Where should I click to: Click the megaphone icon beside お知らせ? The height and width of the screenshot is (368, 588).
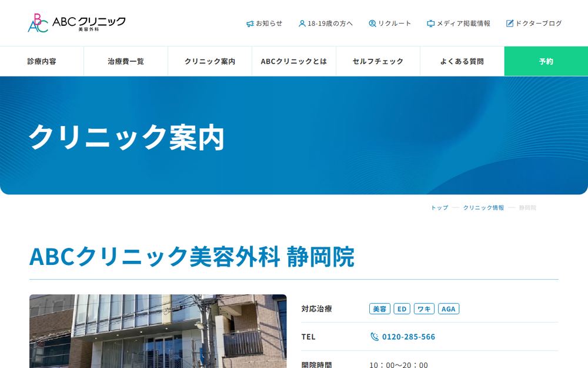[x=250, y=24]
